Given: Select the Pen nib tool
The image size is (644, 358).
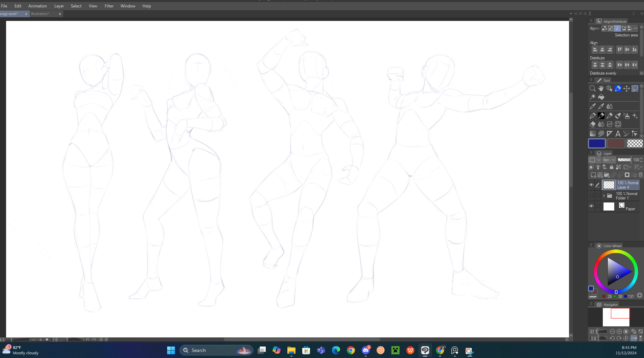Looking at the screenshot, I should click(592, 116).
